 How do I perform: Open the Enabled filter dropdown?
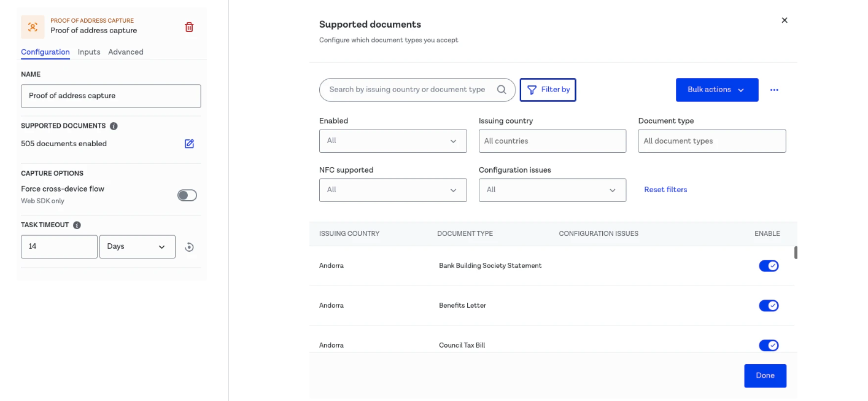click(393, 141)
